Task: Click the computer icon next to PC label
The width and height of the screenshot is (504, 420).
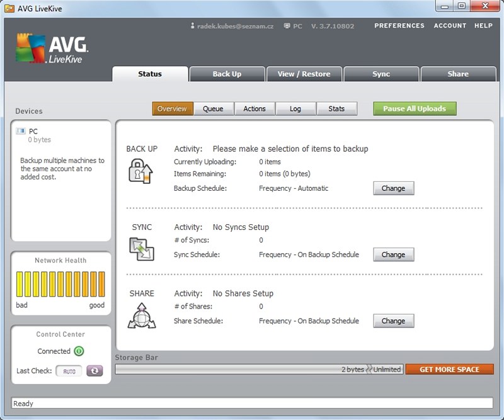Action: click(x=287, y=26)
